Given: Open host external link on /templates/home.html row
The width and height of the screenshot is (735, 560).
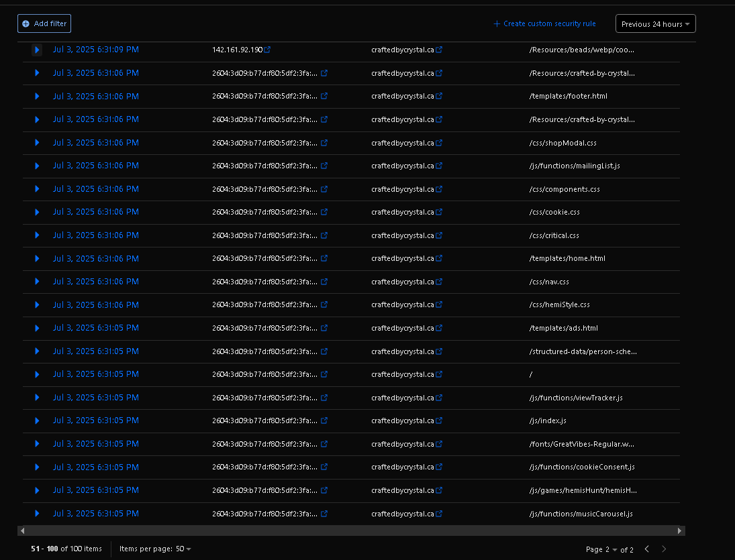Looking at the screenshot, I should 439,258.
